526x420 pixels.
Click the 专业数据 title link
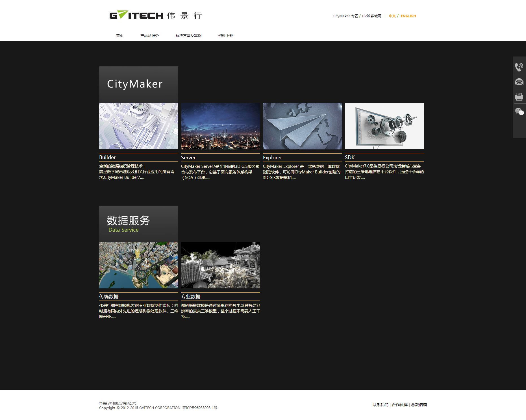click(191, 297)
